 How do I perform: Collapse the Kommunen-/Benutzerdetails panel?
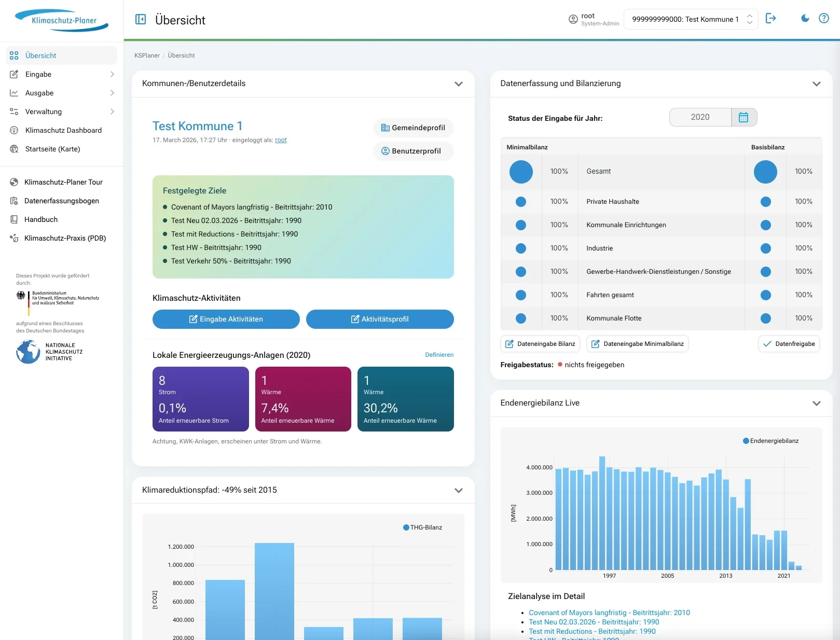[x=458, y=84]
